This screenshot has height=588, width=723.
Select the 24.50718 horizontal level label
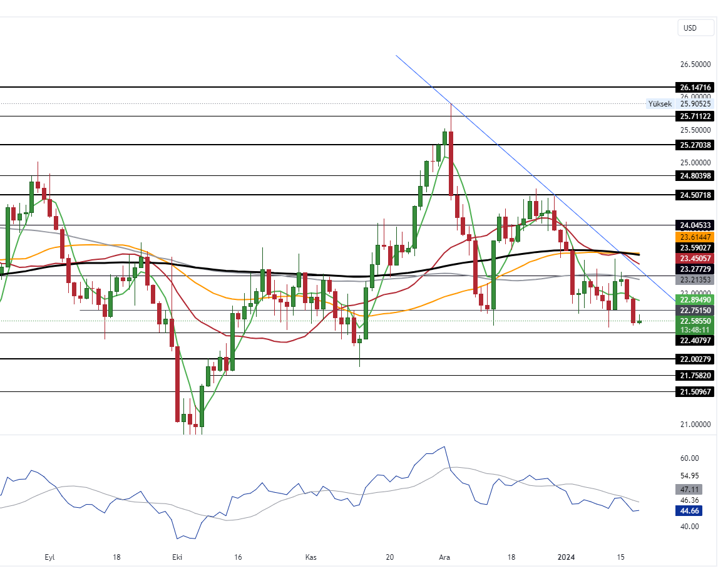coord(695,195)
